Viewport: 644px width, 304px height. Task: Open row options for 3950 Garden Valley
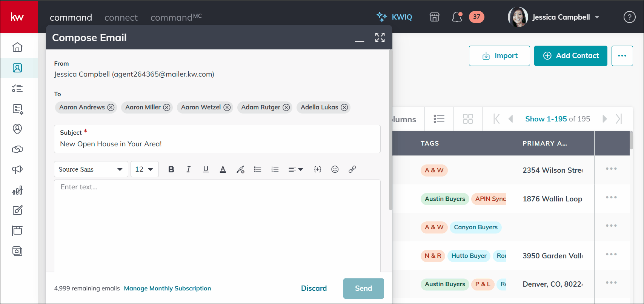(x=611, y=255)
